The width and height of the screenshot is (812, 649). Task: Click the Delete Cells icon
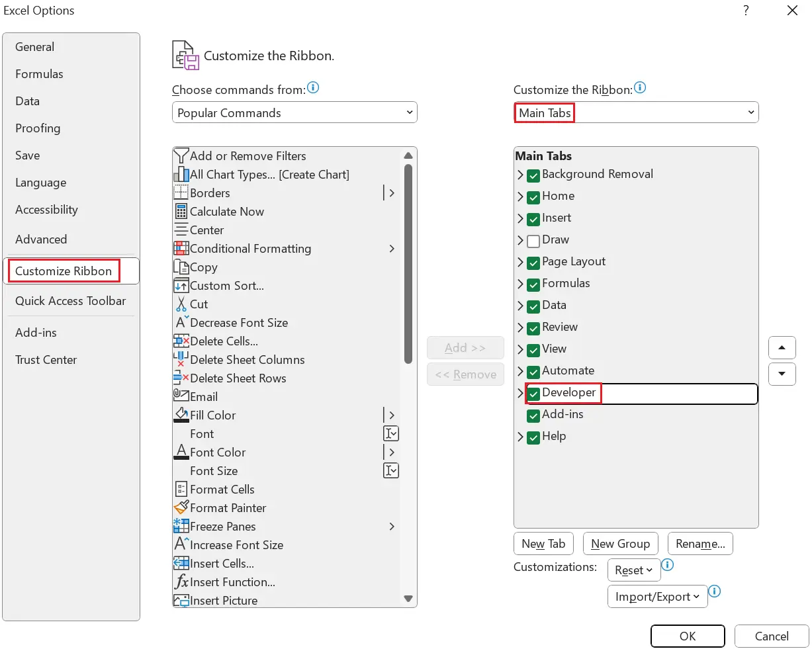point(181,341)
